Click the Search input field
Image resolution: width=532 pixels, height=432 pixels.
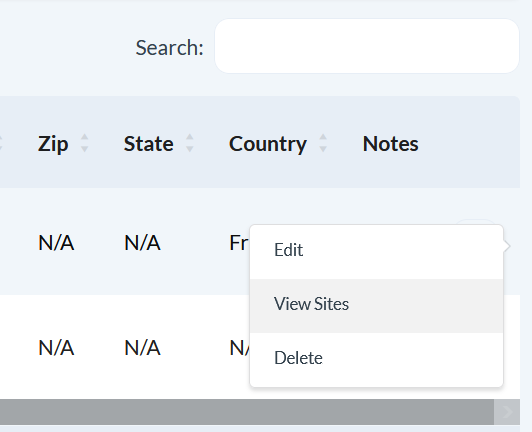point(367,46)
